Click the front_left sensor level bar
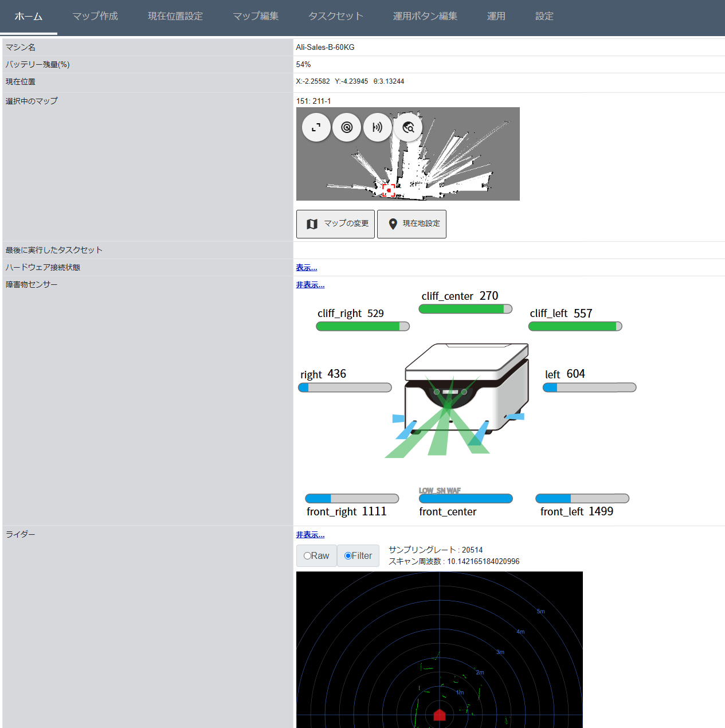This screenshot has width=725, height=728. [582, 499]
